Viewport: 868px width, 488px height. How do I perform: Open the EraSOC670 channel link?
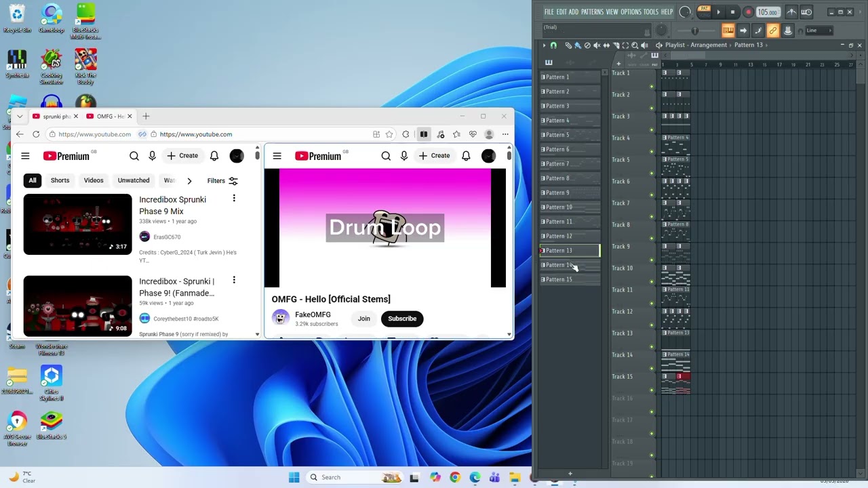pyautogui.click(x=167, y=237)
